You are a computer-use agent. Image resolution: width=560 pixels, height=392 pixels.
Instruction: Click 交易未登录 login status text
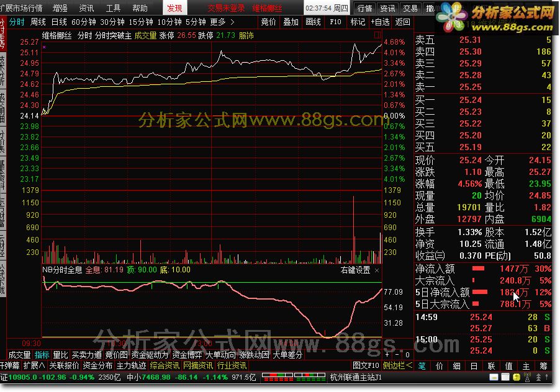click(227, 8)
